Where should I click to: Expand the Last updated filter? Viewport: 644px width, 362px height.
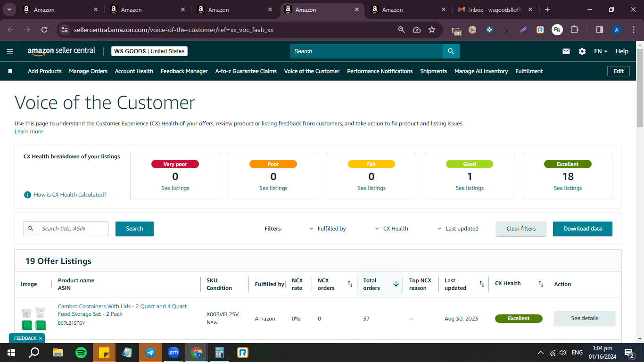(x=457, y=229)
